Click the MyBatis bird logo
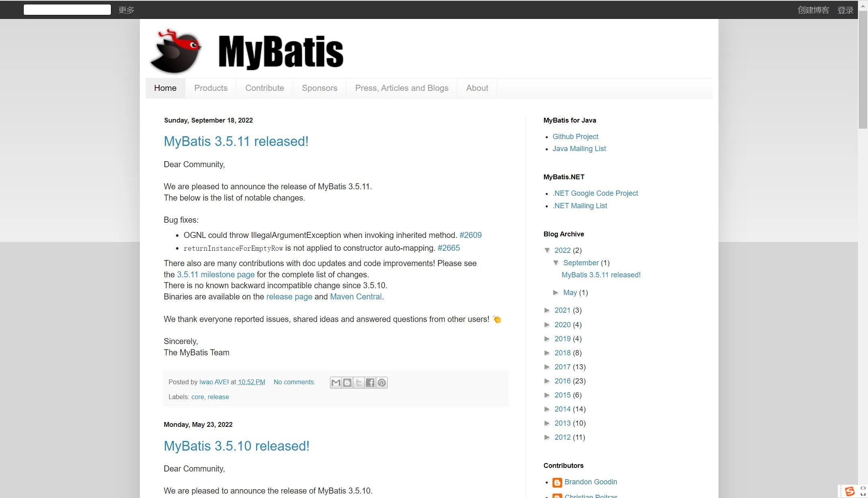This screenshot has height=498, width=868. pos(176,51)
